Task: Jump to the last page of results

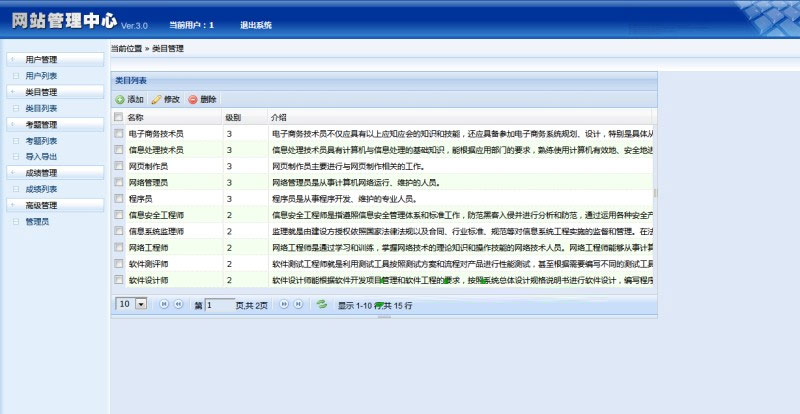Action: click(x=299, y=303)
